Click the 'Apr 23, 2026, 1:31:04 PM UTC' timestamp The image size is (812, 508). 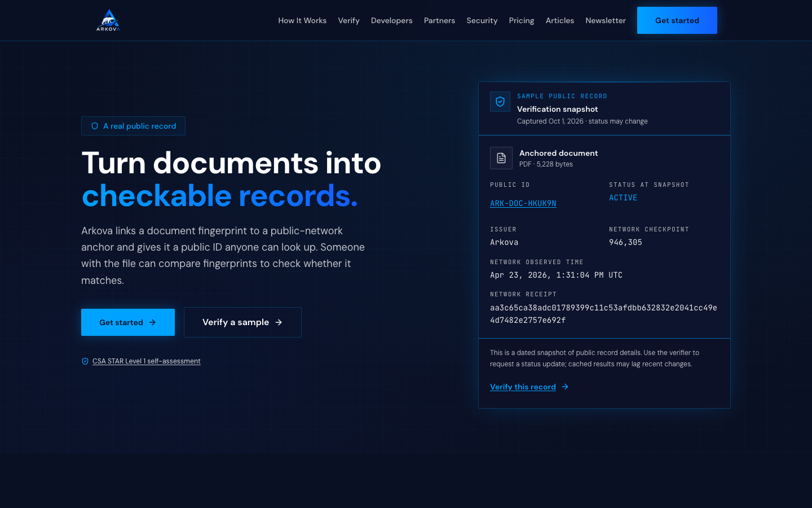tap(556, 275)
